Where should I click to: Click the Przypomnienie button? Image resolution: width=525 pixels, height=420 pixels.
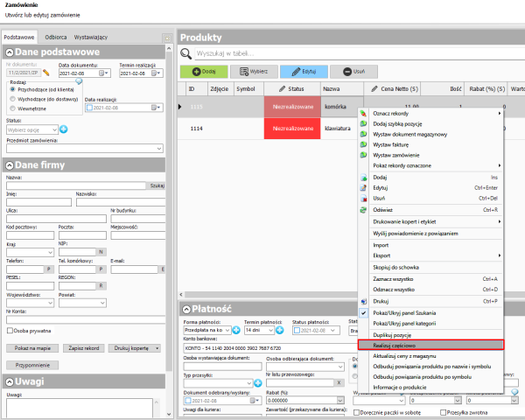(x=32, y=365)
